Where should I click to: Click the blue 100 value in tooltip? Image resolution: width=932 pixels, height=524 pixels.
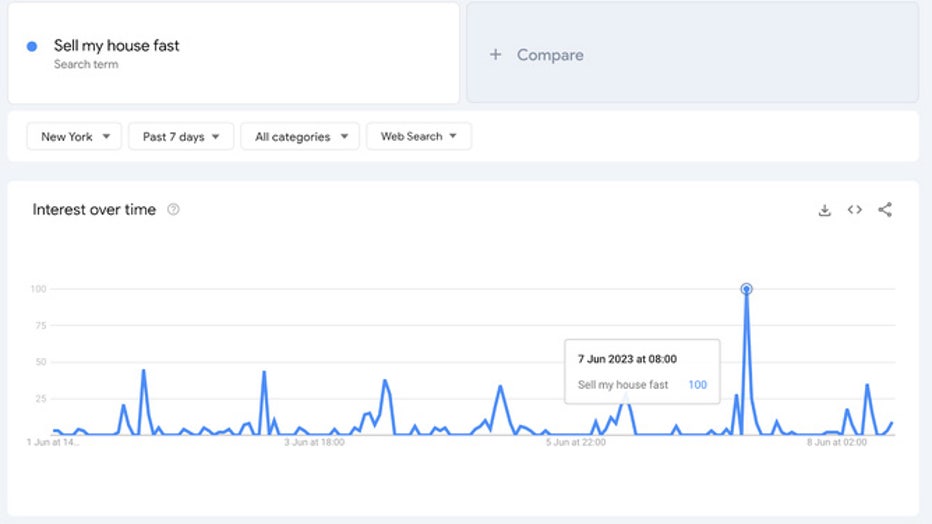click(697, 385)
